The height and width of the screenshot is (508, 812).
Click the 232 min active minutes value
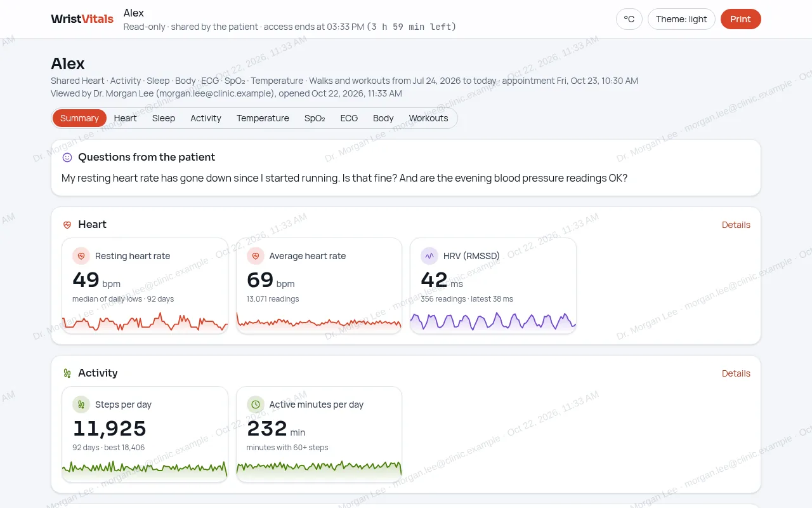tap(276, 429)
